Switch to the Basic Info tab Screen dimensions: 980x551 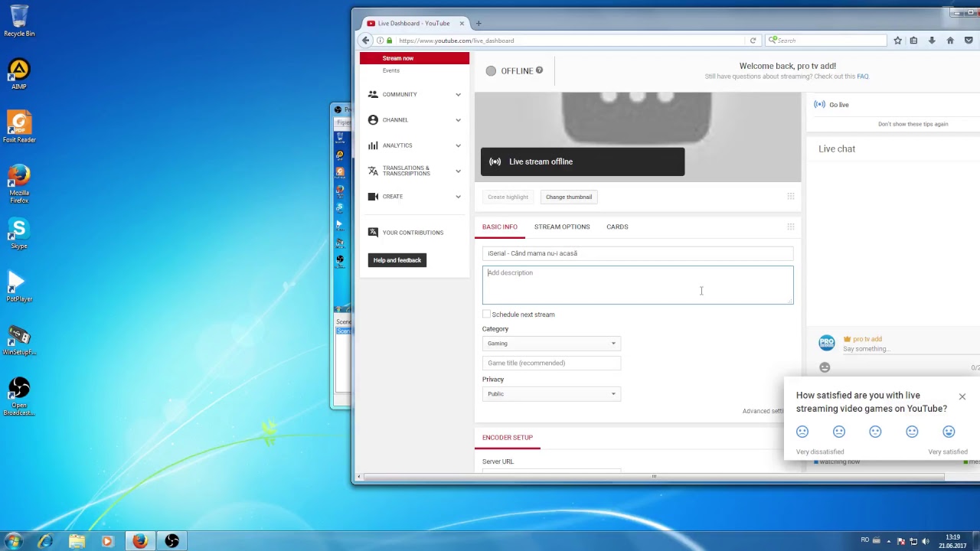[x=500, y=227]
